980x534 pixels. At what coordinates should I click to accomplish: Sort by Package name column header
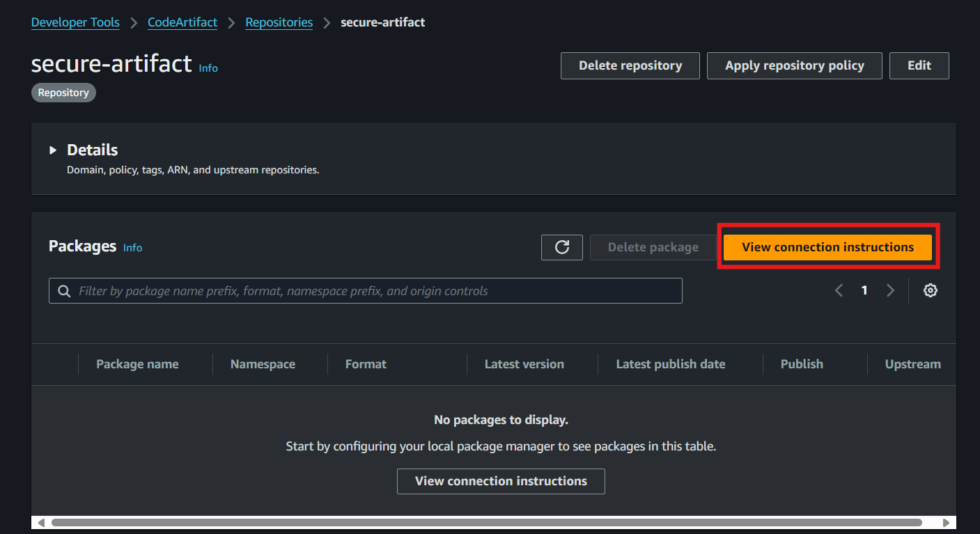pyautogui.click(x=137, y=364)
